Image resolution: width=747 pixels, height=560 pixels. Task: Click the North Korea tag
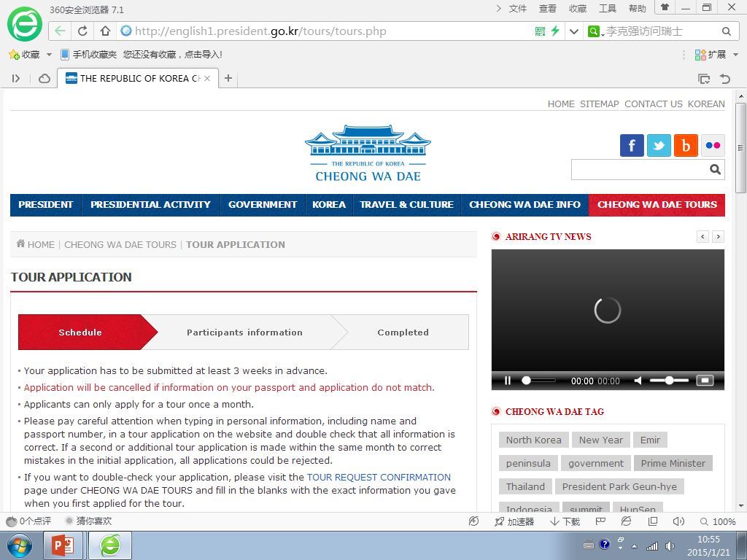pos(533,440)
